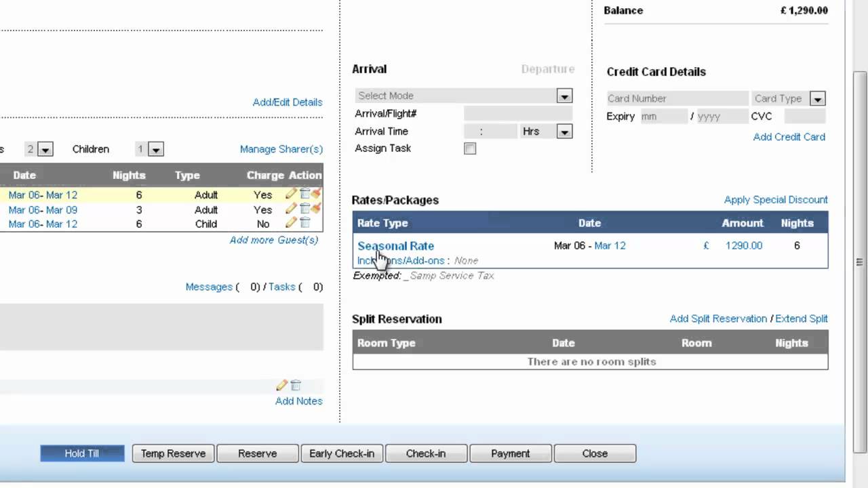
Task: Focus the Expiry month mm field
Action: (x=664, y=117)
